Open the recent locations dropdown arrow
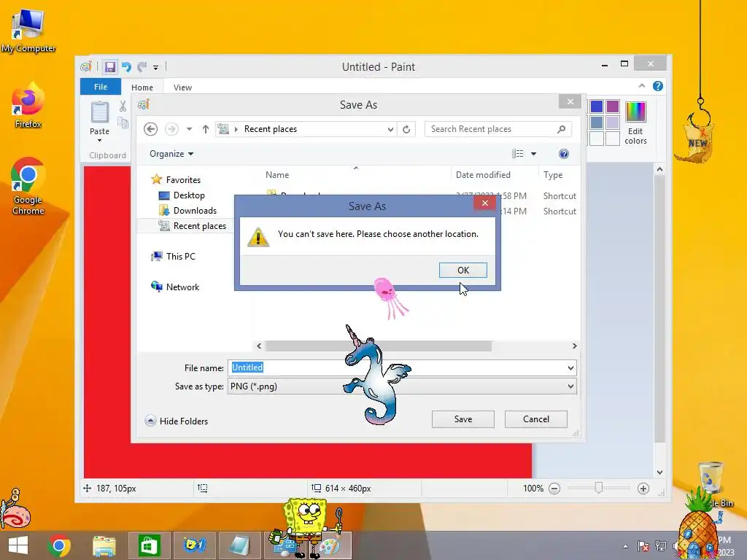The height and width of the screenshot is (560, 747). pos(189,129)
